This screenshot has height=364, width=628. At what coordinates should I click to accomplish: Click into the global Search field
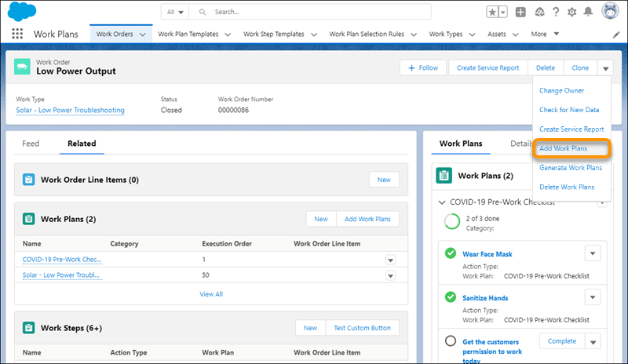310,12
